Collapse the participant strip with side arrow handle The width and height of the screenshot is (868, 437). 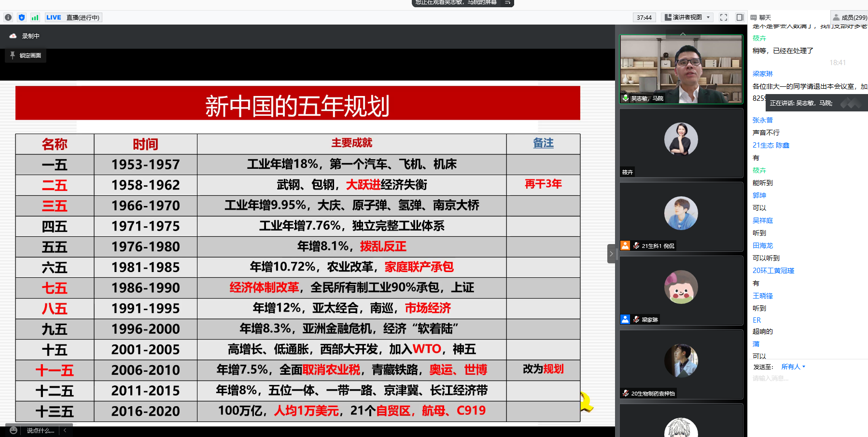coord(612,254)
